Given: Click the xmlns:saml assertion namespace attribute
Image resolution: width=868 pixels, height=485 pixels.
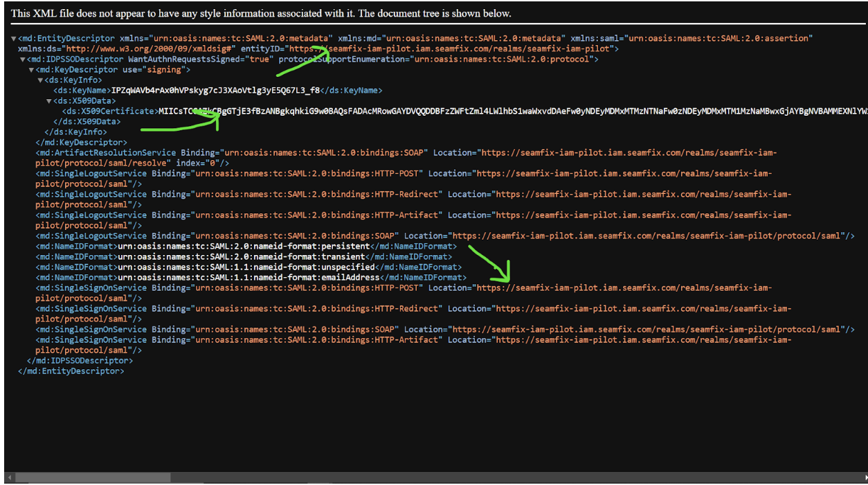Looking at the screenshot, I should coord(692,38).
